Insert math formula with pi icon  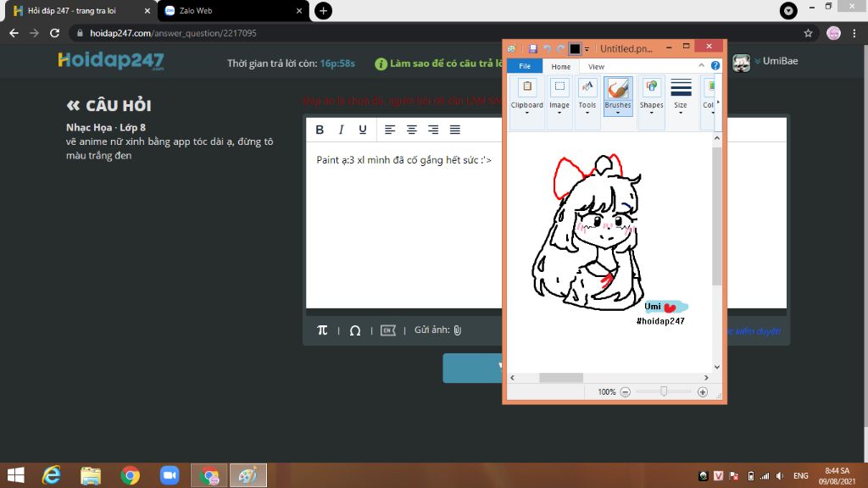(322, 330)
